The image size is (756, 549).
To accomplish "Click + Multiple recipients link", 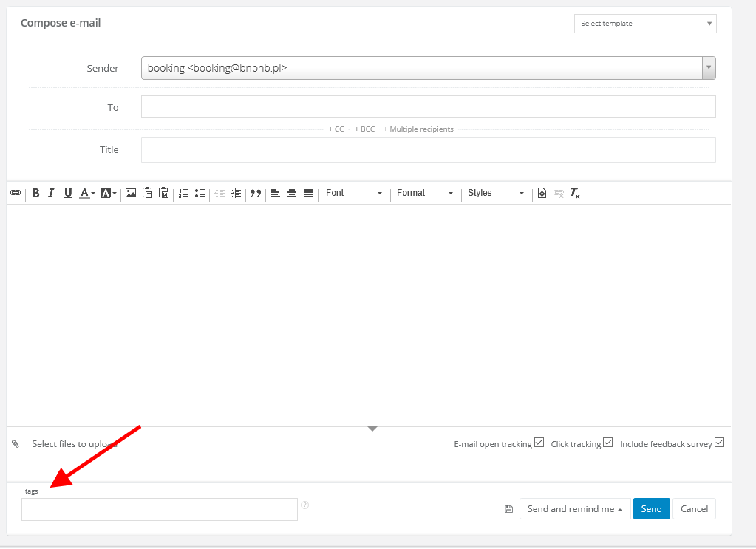I will 418,129.
